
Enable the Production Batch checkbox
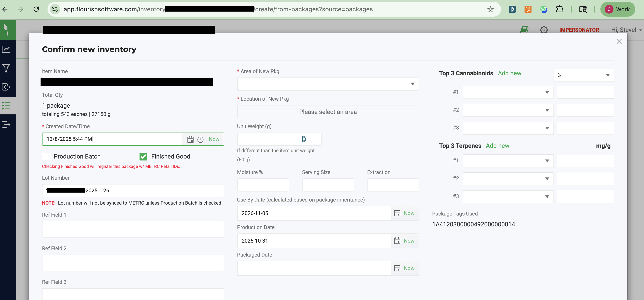[46, 157]
